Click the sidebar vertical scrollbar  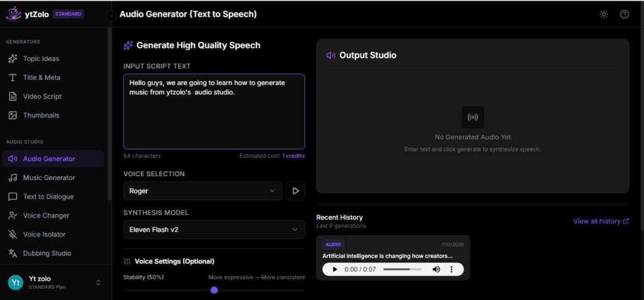pyautogui.click(x=109, y=114)
